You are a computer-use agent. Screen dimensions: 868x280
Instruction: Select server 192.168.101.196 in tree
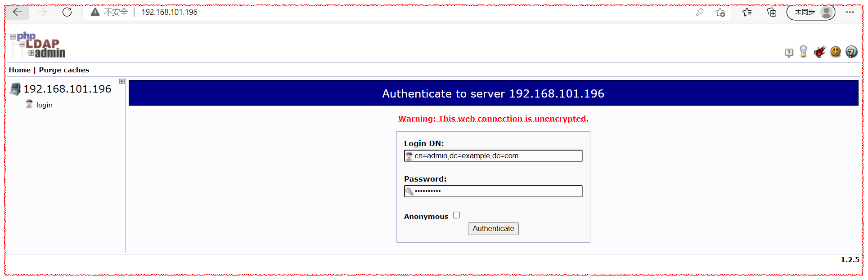tap(67, 89)
